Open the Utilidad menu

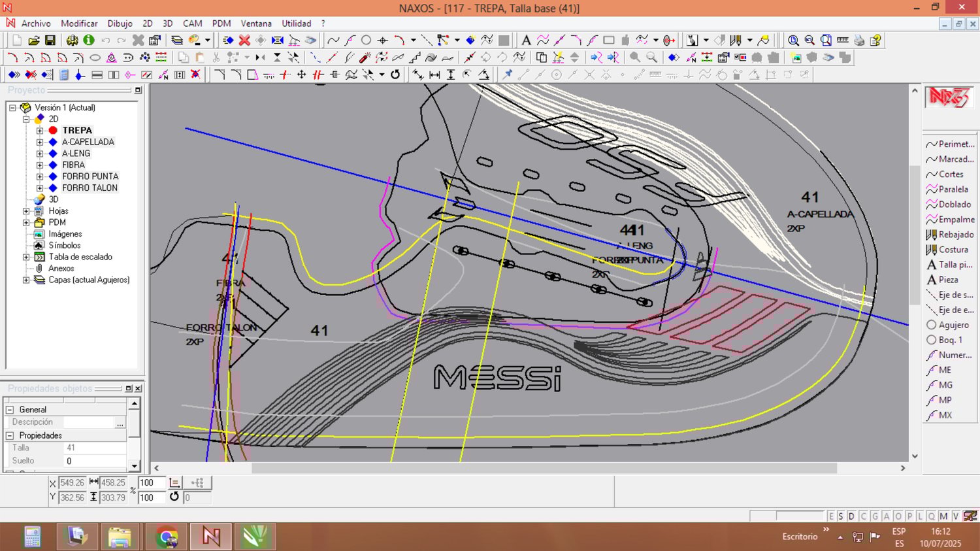tap(296, 24)
